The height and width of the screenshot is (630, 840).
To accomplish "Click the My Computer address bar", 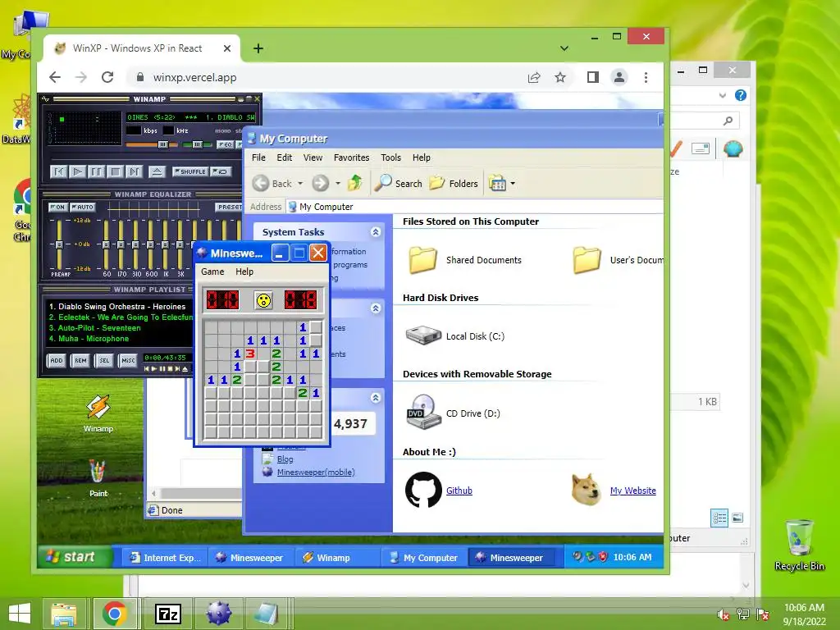I will (x=474, y=207).
